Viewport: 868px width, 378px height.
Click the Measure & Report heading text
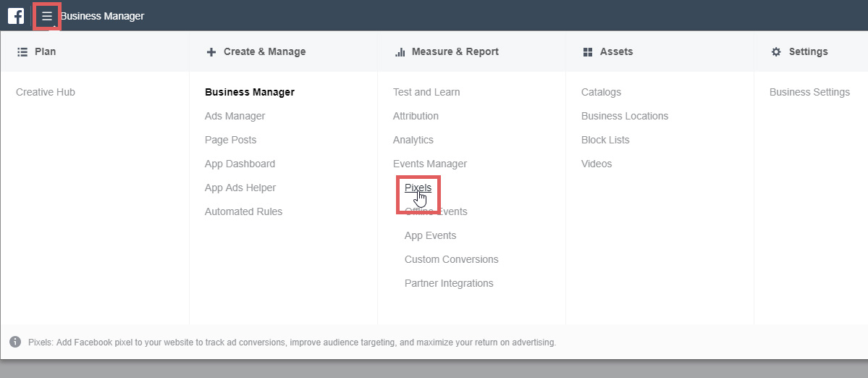coord(455,51)
